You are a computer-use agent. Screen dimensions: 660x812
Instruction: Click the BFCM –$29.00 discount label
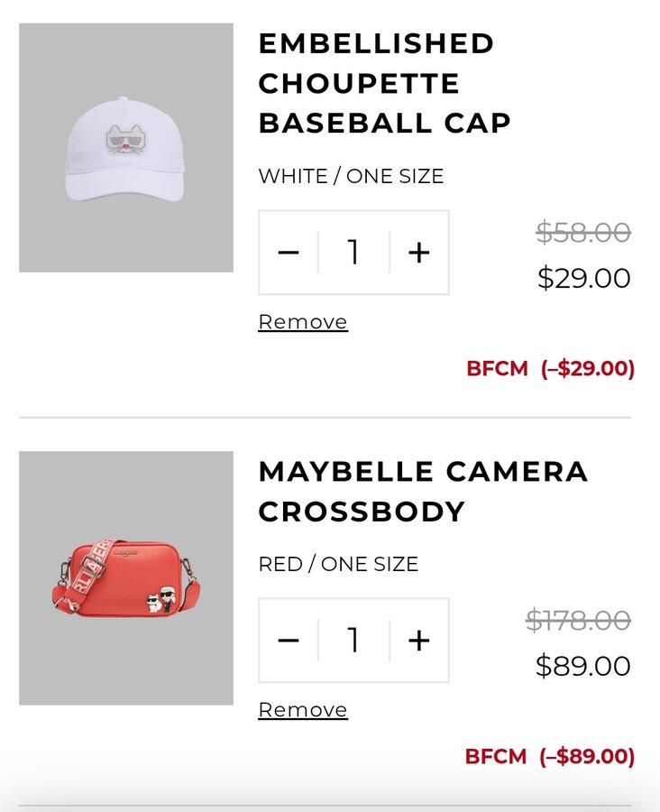(550, 368)
